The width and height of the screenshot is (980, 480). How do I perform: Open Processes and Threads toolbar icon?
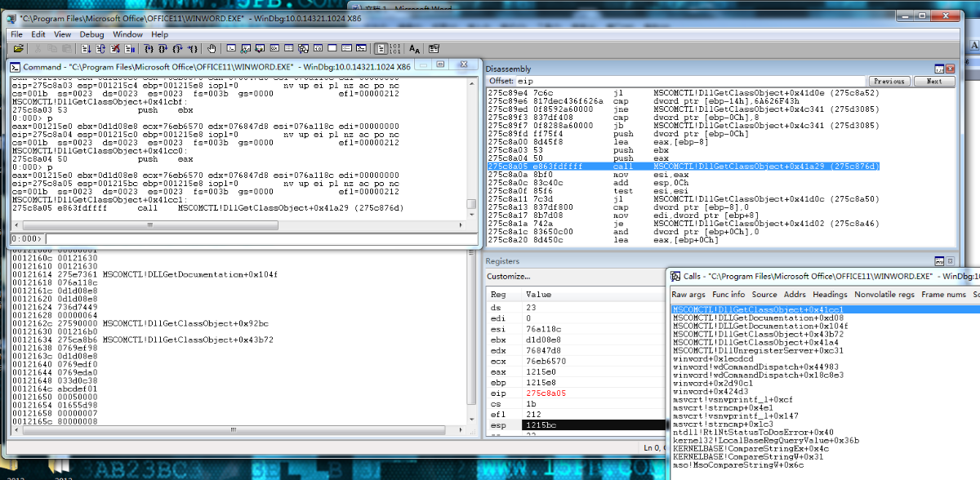click(346, 49)
